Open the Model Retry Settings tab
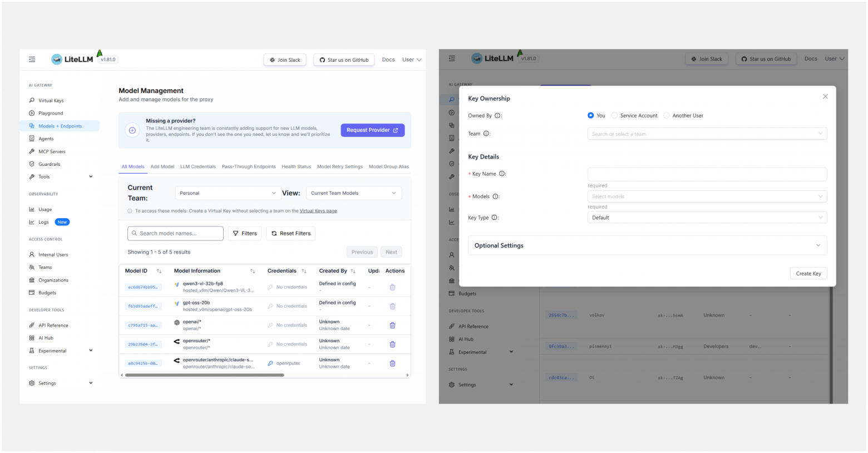Viewport: 868px width, 453px height. coord(340,166)
